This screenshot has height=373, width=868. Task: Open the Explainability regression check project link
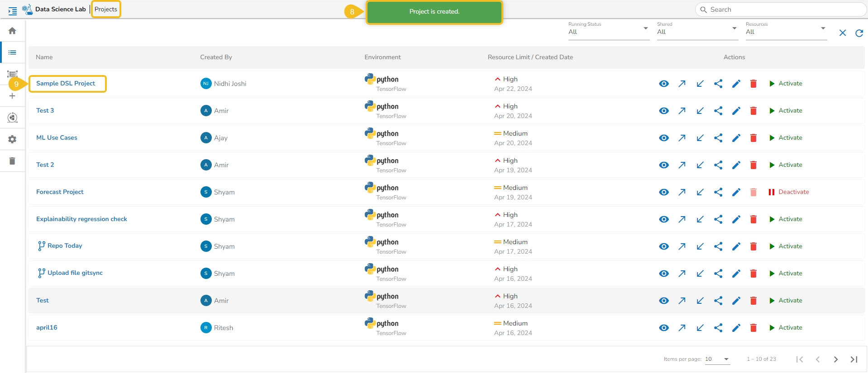click(x=81, y=219)
